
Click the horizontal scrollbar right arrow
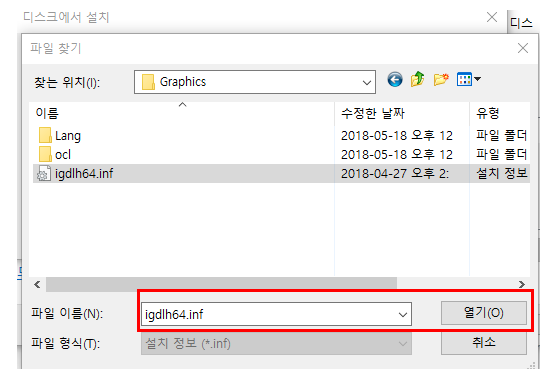pos(521,284)
